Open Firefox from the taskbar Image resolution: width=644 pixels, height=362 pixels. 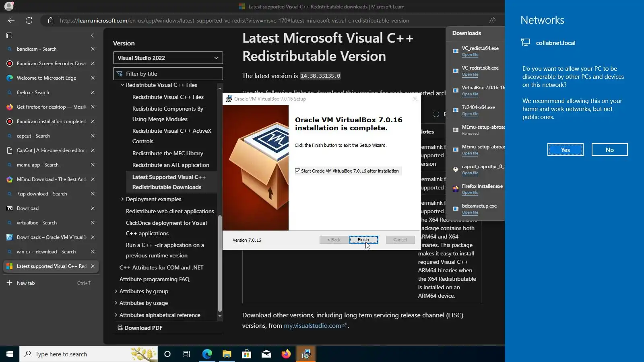tap(286, 354)
